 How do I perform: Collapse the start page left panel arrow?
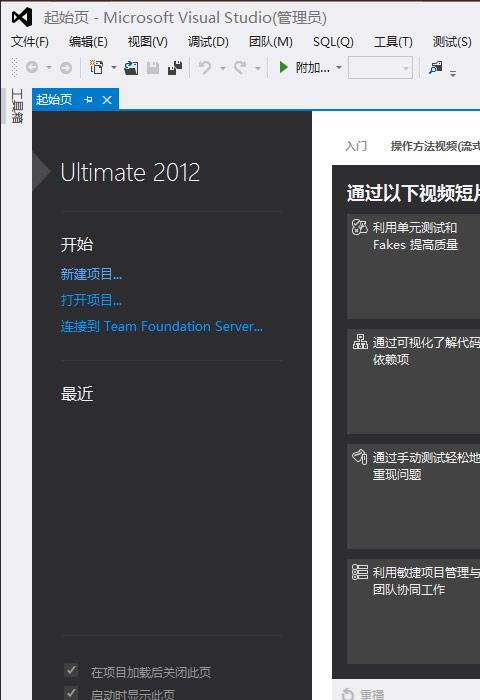click(x=41, y=171)
